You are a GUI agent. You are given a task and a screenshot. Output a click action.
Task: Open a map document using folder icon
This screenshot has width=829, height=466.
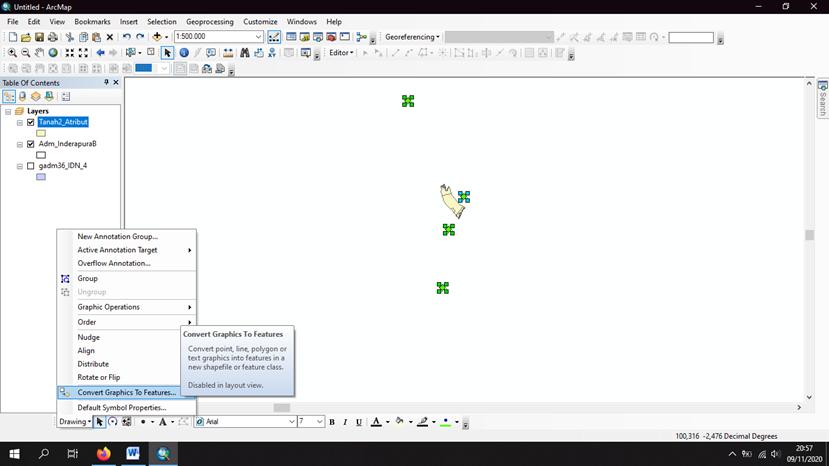coord(26,37)
